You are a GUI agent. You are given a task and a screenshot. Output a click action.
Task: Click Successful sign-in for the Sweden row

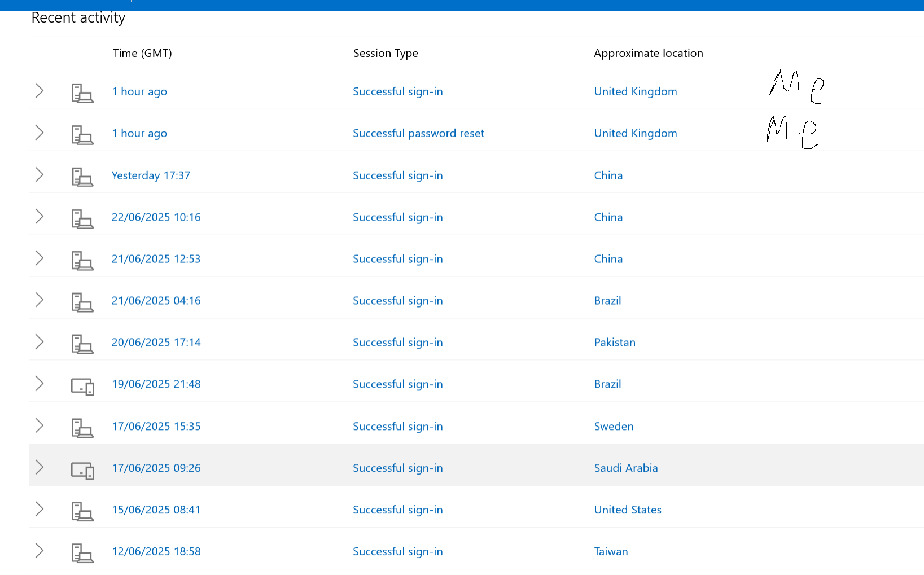(398, 427)
